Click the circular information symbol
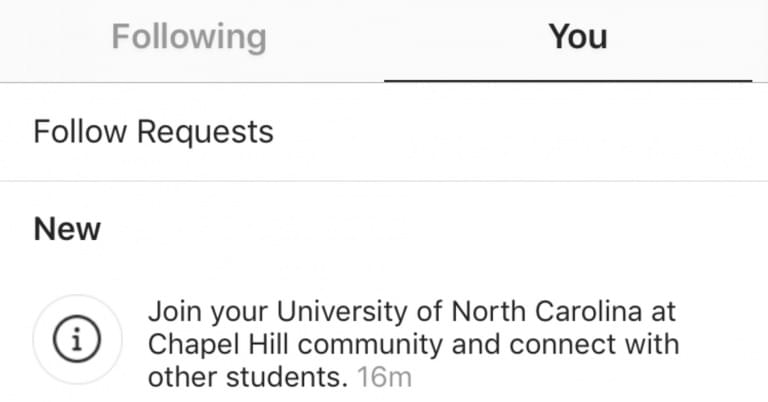Screen dimensions: 768x402 (x=77, y=339)
